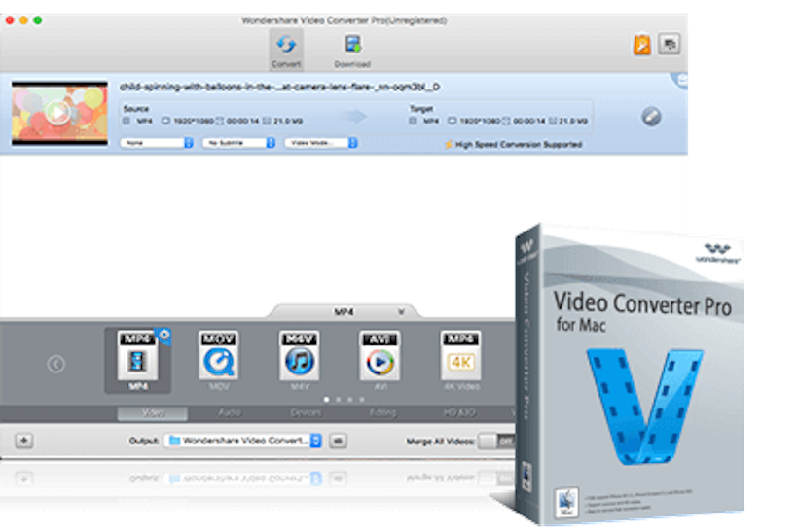This screenshot has height=532, width=798.
Task: Open the No Subtitle dropdown
Action: 238,143
